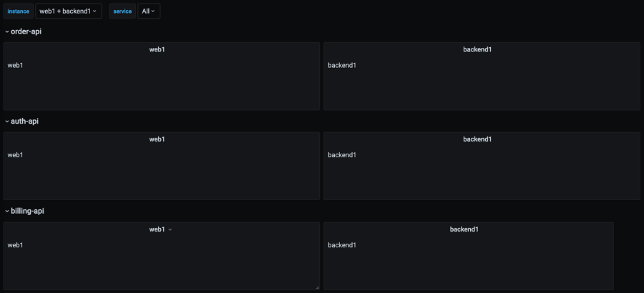This screenshot has height=293, width=644.
Task: Click the billing-api row title
Action: click(27, 212)
